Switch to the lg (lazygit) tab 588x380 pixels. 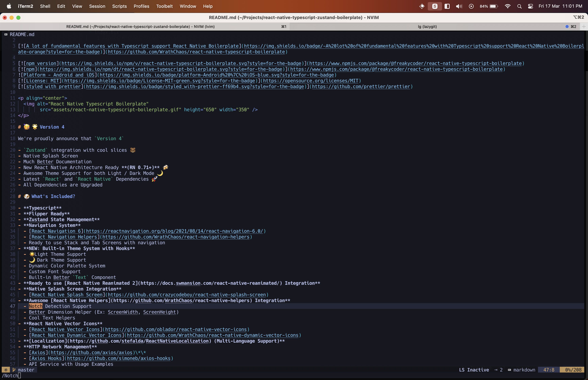[427, 26]
